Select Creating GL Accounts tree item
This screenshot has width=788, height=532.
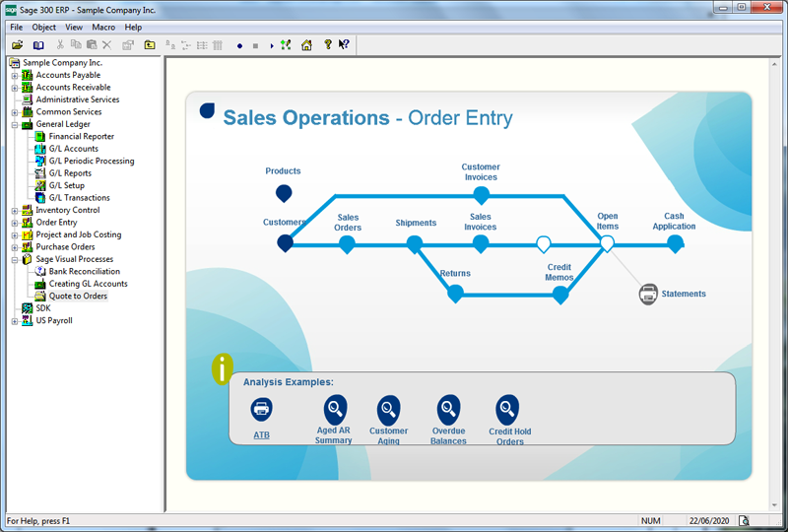click(89, 284)
